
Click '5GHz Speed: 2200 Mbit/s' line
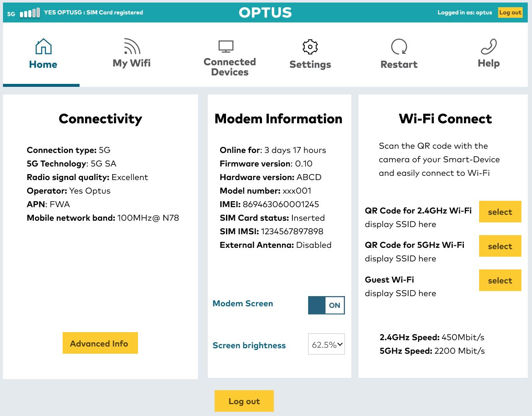tap(432, 351)
